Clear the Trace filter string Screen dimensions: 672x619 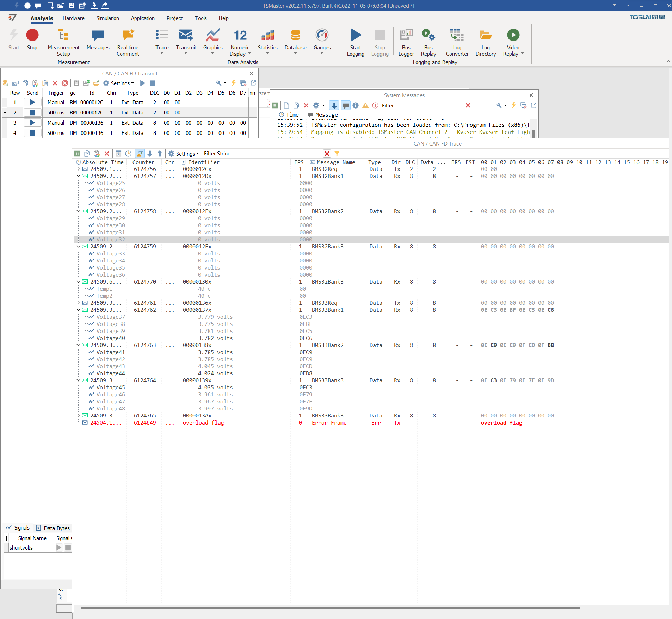click(327, 154)
